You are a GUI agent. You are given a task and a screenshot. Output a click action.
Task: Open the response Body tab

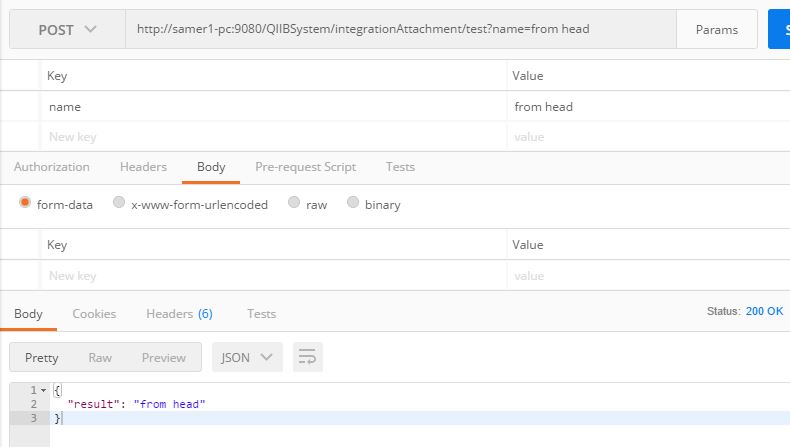tap(28, 313)
